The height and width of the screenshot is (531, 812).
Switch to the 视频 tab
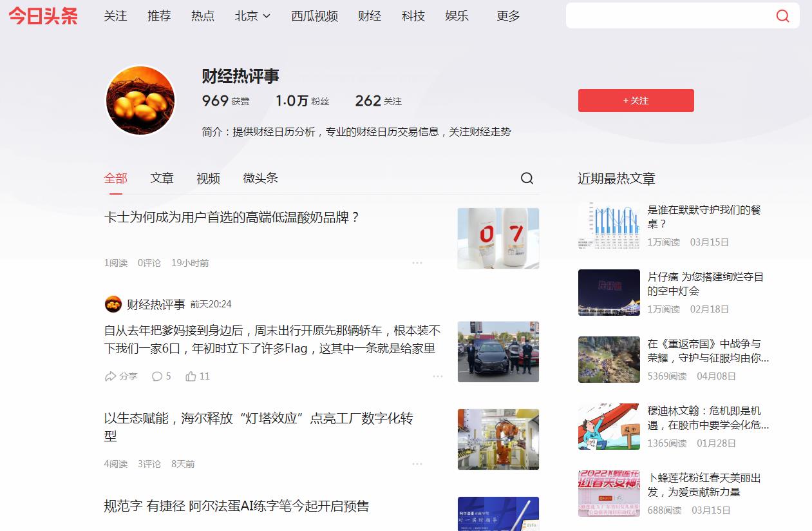coord(209,179)
